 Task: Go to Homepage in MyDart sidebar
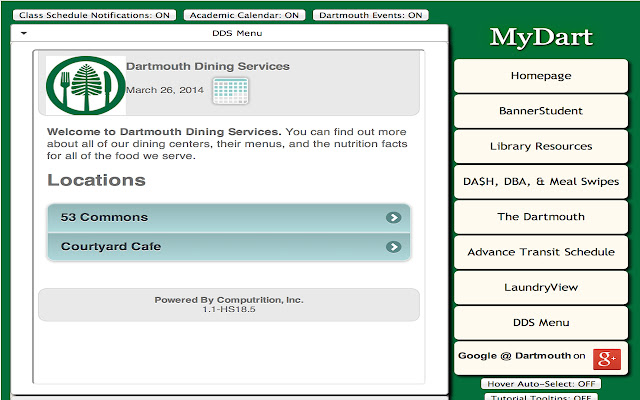coord(541,76)
